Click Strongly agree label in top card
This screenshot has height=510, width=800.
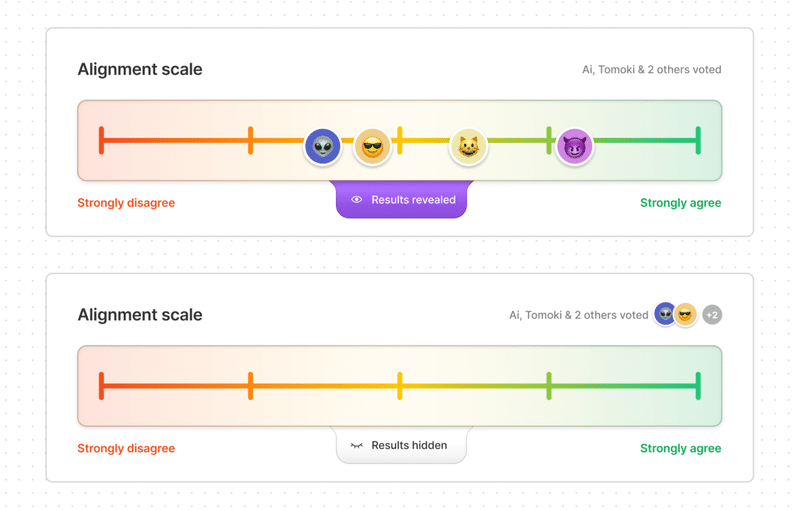[680, 203]
